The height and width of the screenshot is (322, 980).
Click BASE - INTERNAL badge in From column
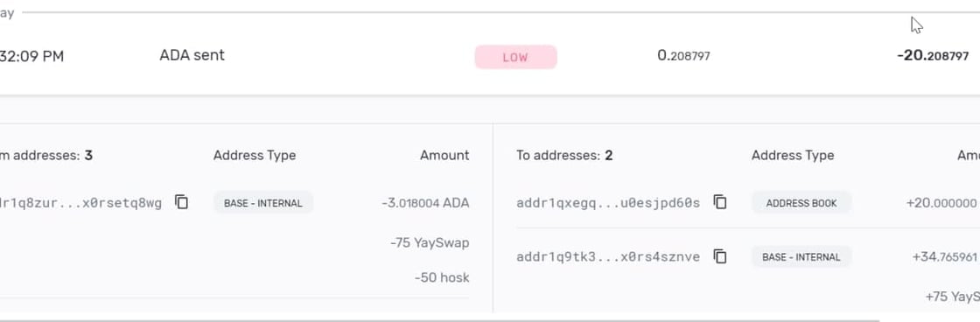[x=263, y=203]
